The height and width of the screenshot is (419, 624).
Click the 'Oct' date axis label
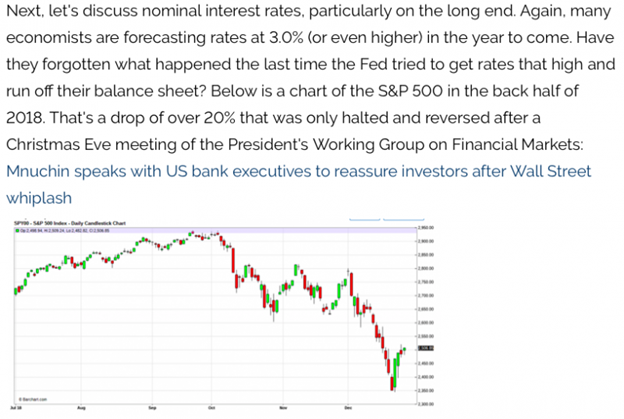tap(212, 408)
